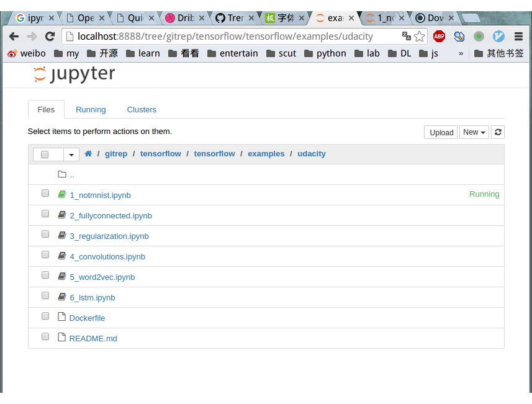Navigate to examples in the breadcrumb
Viewport: 532px width, 404px height.
tap(266, 154)
